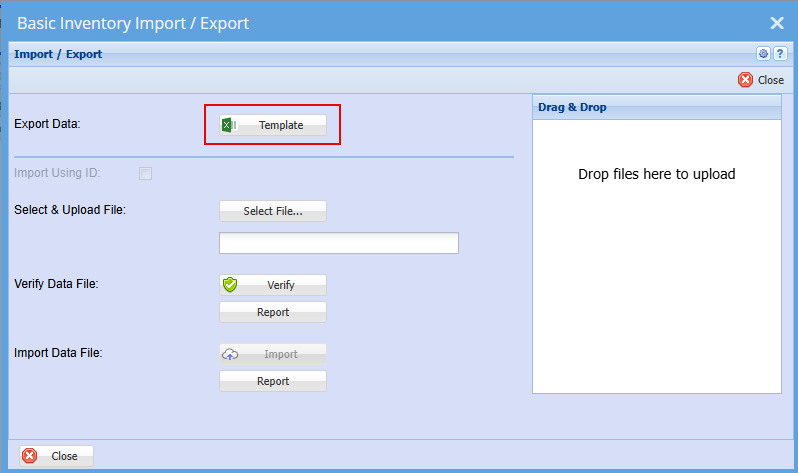Viewport: 798px width, 473px height.
Task: Click the bottom Close button
Action: (x=56, y=456)
